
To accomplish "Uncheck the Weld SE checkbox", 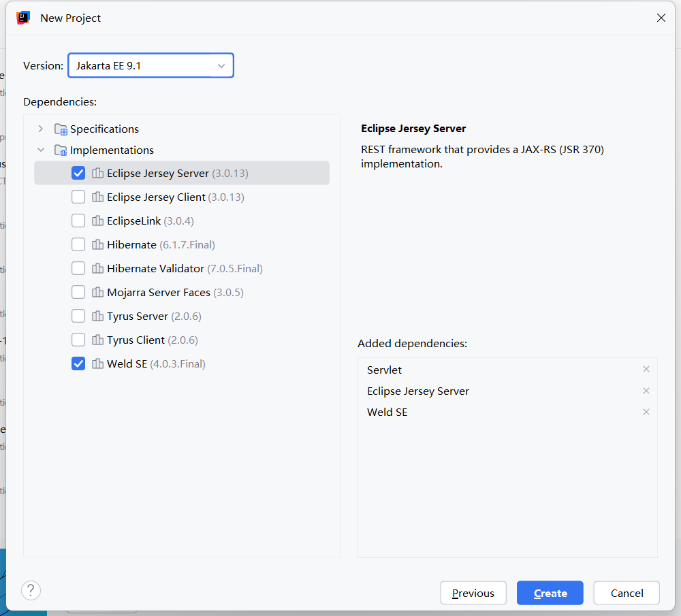I will click(78, 363).
